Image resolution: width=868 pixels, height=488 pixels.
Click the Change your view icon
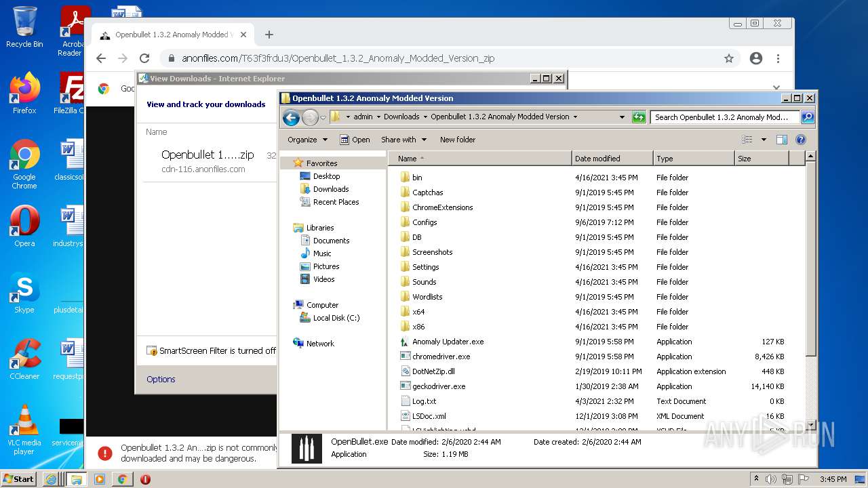pos(747,140)
